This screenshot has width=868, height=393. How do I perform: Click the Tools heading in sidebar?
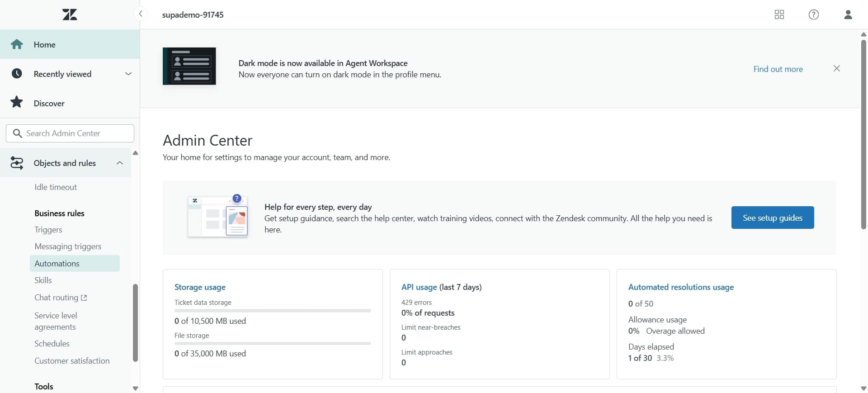point(44,387)
